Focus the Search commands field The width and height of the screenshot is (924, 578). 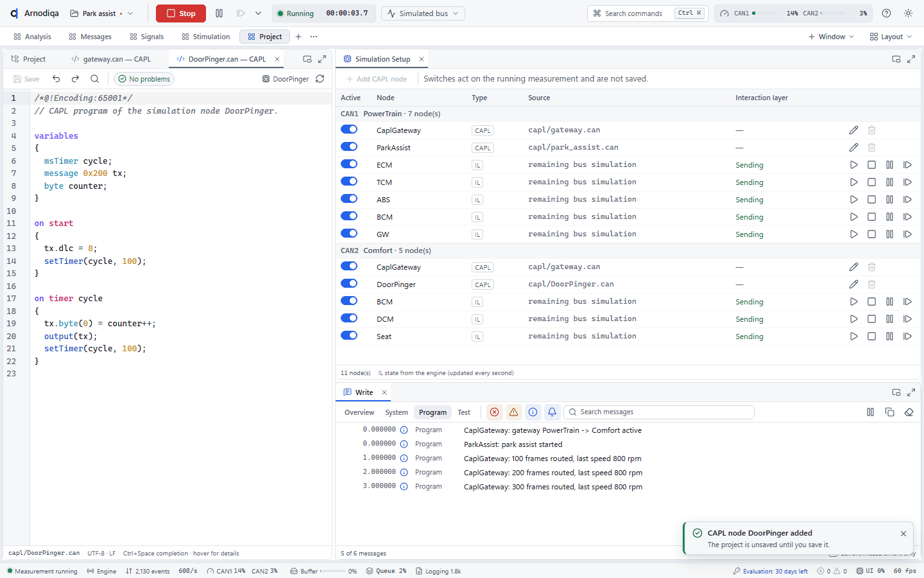pyautogui.click(x=647, y=13)
